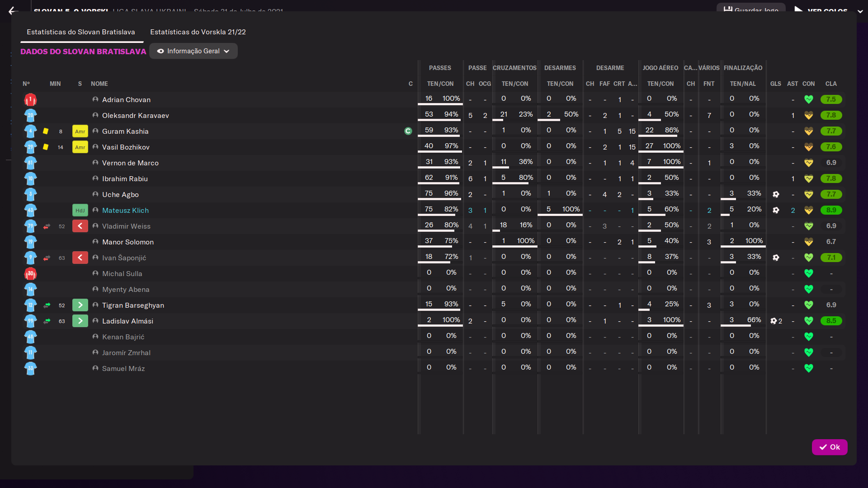Sort by the FNT column header
Viewport: 868px width, 488px height.
click(709, 84)
